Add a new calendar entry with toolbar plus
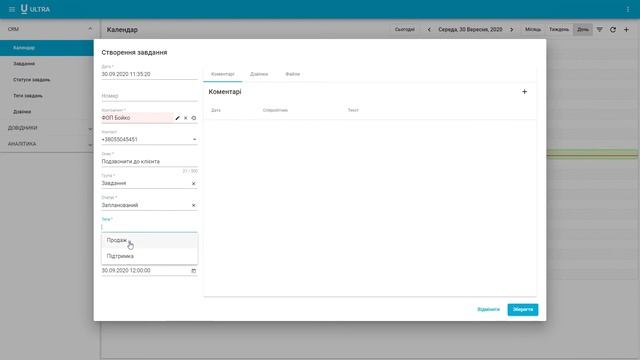This screenshot has height=360, width=640. 626,29
